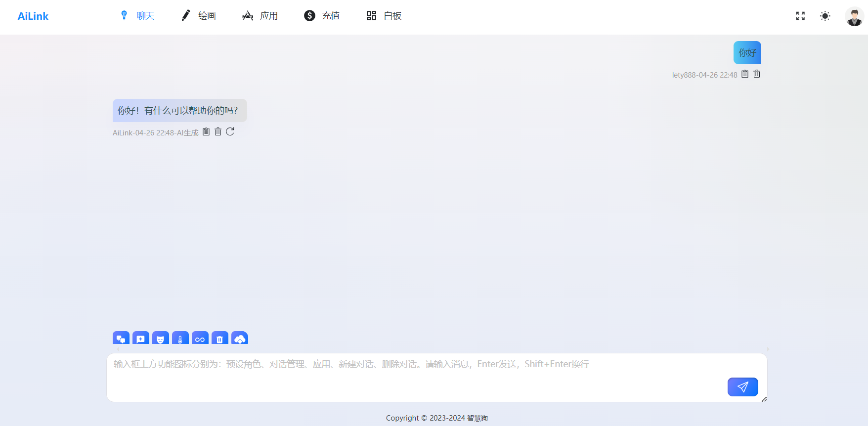Open the 应用 tab

point(260,16)
